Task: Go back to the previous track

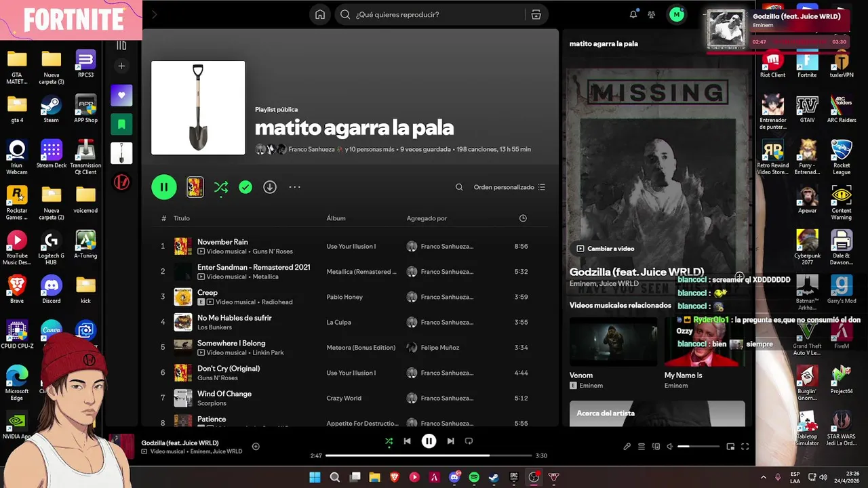Action: pyautogui.click(x=407, y=441)
